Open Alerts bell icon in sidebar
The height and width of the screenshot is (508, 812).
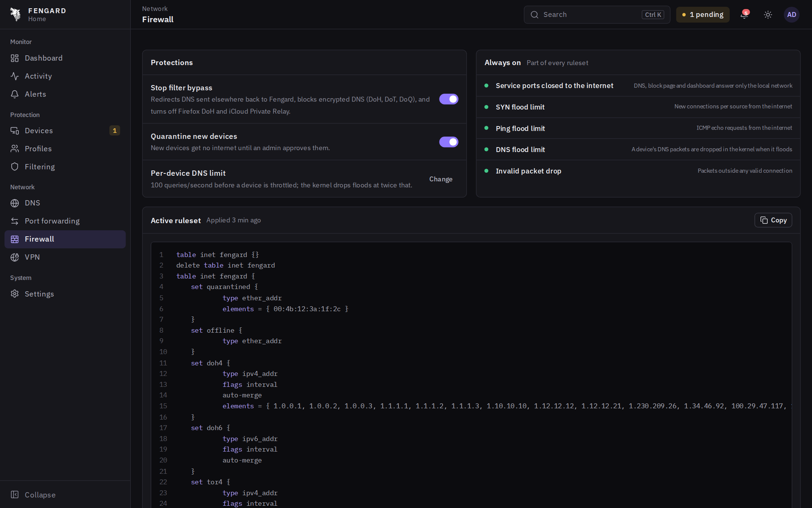click(15, 94)
